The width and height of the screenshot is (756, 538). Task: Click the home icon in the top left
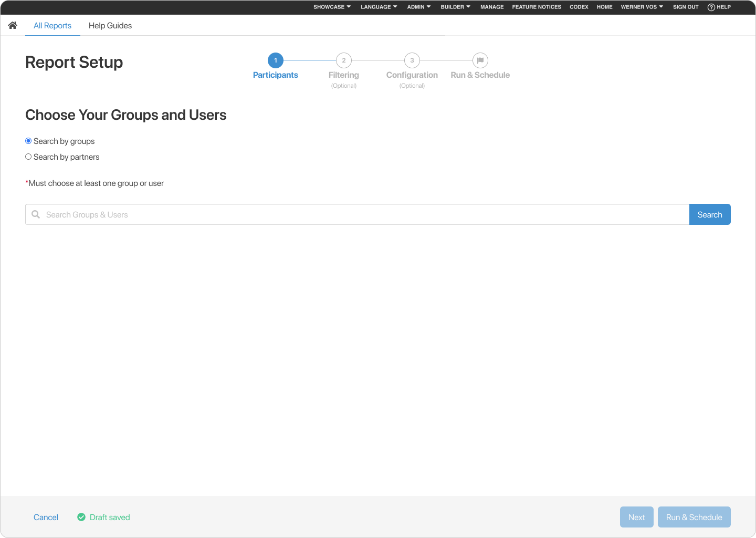pos(12,25)
